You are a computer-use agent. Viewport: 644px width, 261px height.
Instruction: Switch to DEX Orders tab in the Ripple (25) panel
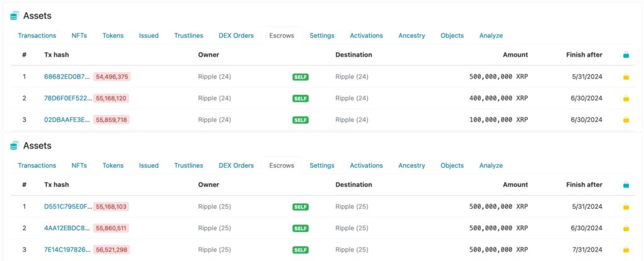pos(236,165)
